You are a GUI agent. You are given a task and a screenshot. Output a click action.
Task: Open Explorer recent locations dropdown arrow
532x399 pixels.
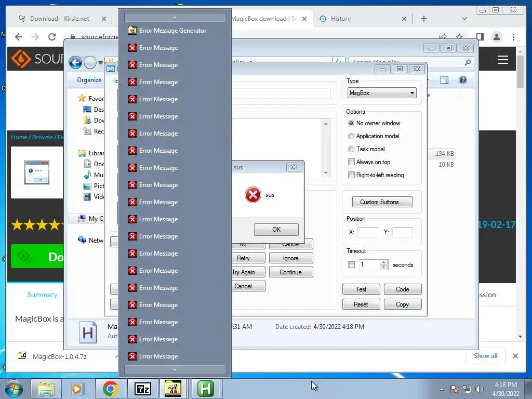[100, 63]
